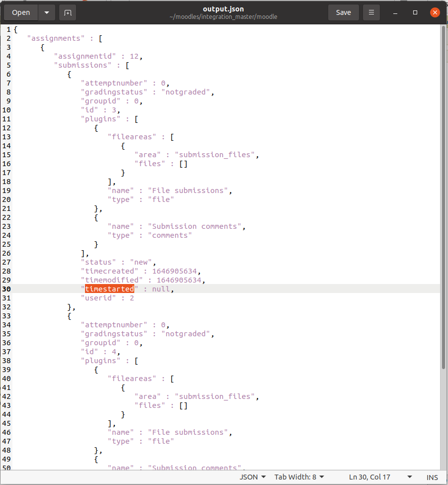Screen dimensions: 448x485
Task: Click "gradingstatus" on line 35
Action: point(114,334)
